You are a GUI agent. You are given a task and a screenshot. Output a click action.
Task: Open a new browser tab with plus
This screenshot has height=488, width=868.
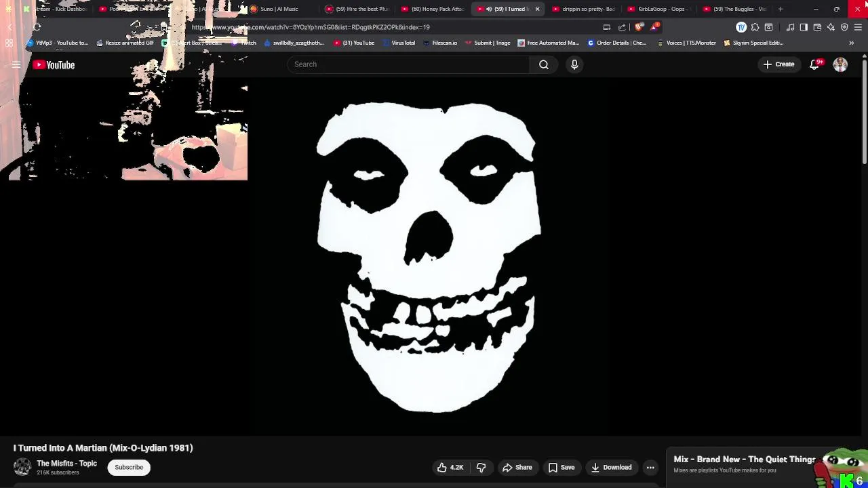(x=781, y=9)
